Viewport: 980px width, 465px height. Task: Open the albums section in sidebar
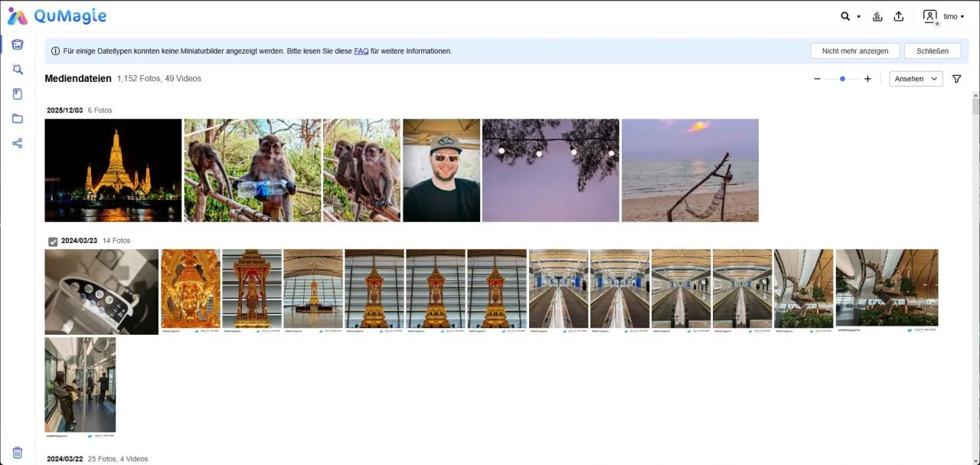click(18, 94)
